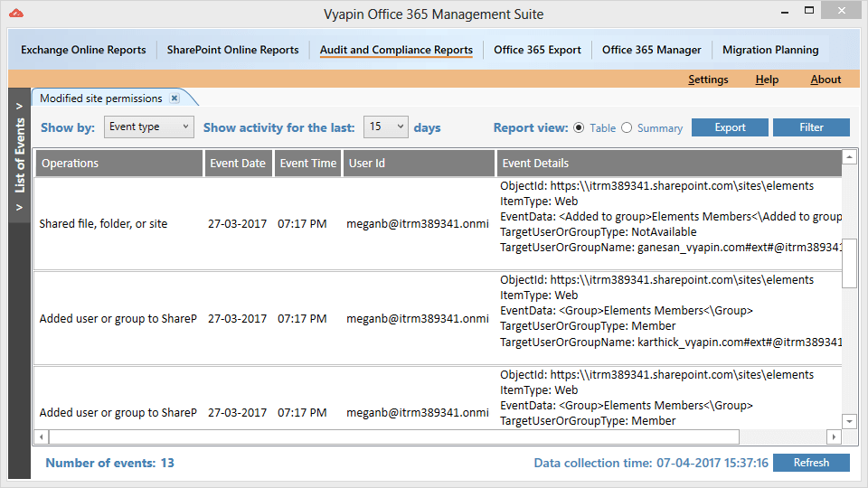The image size is (868, 488).
Task: Click 'EventData: <Added to group>' text line
Action: (671, 216)
